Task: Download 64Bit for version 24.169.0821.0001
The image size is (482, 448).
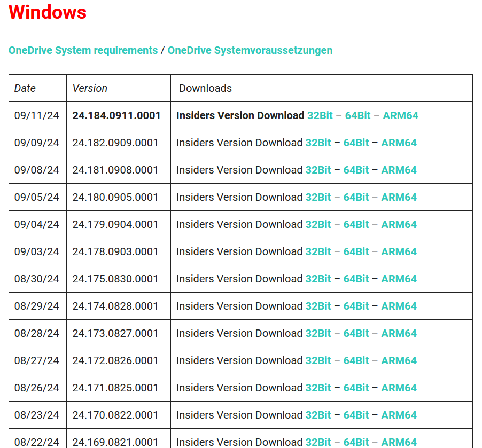Action: (x=356, y=442)
